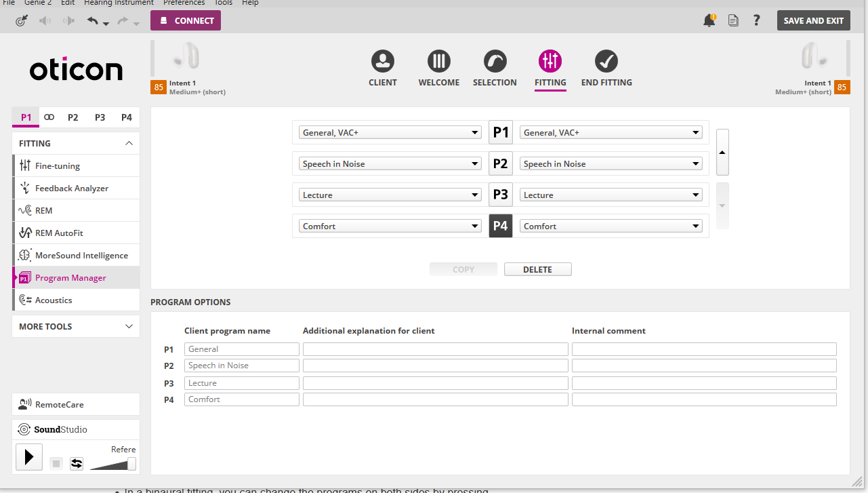Expand the MORE TOOLS section
Image resolution: width=868 pixels, height=493 pixels.
(76, 326)
